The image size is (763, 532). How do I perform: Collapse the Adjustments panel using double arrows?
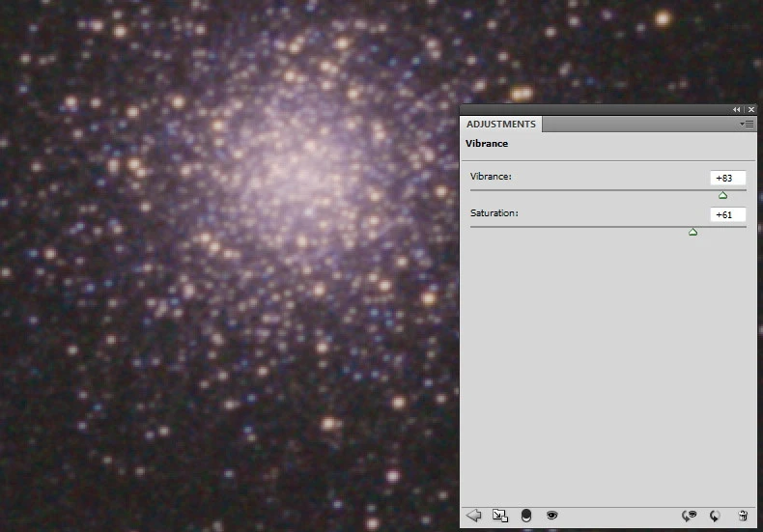click(x=737, y=110)
